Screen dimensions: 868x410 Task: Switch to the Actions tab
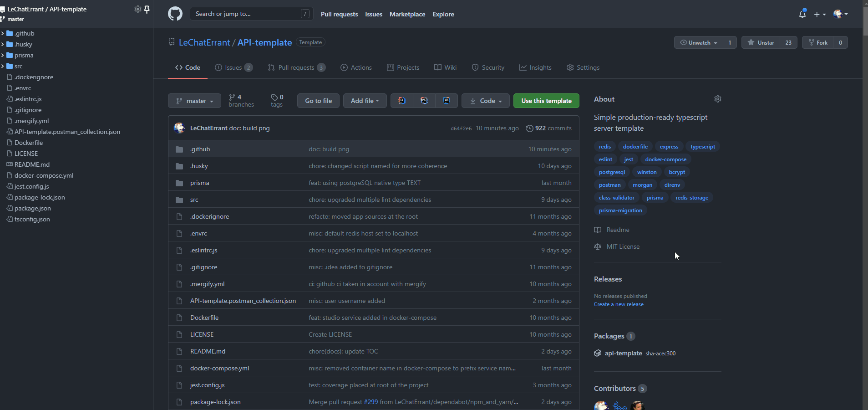pyautogui.click(x=356, y=67)
